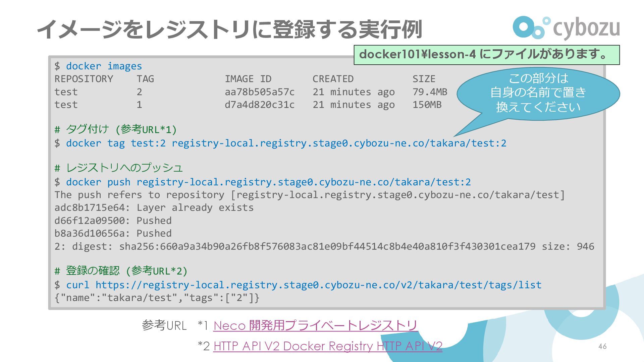Click the size value 79.4MB

click(430, 92)
